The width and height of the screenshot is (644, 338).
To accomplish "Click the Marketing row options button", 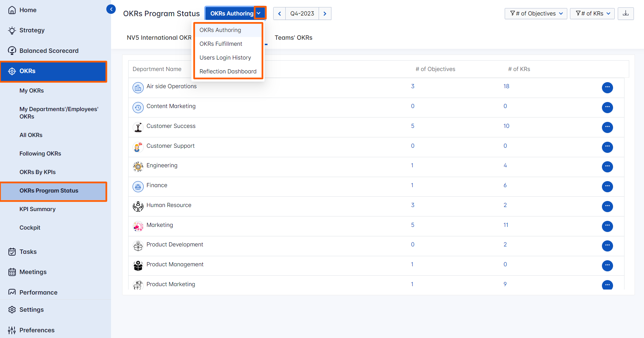I will (x=607, y=226).
